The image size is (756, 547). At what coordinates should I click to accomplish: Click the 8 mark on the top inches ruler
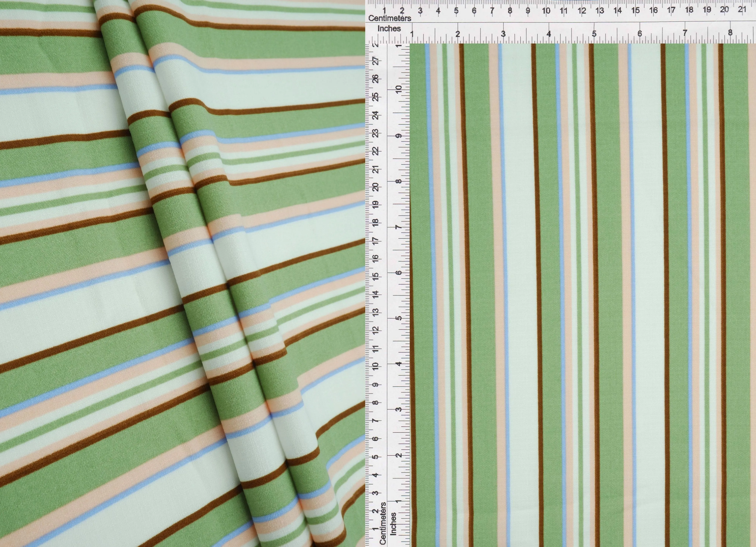tap(730, 33)
